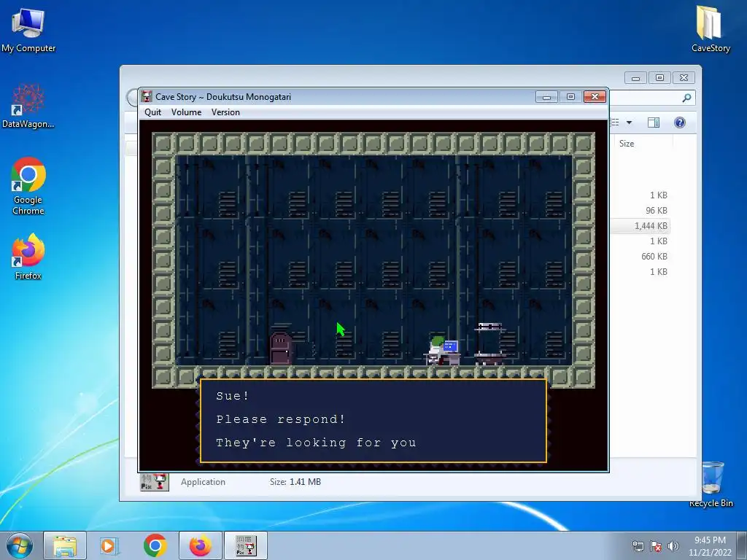
Task: Open the DataWagon desktop shortcut
Action: (28, 106)
